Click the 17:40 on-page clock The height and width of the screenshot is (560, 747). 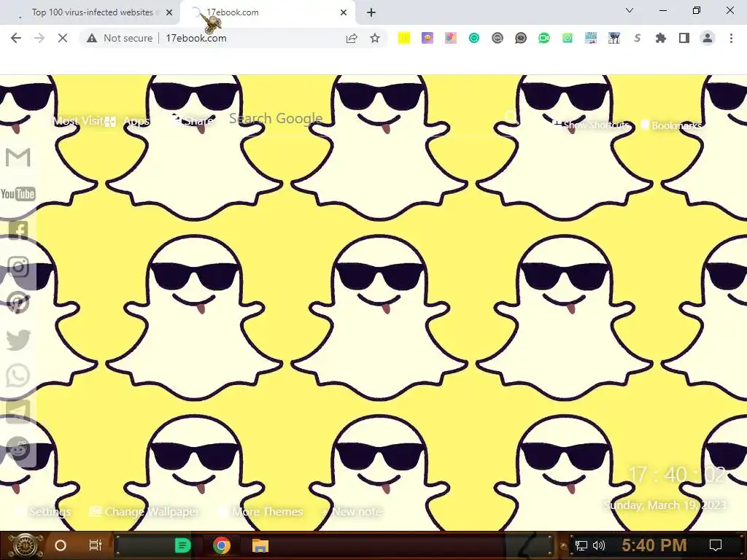(676, 475)
